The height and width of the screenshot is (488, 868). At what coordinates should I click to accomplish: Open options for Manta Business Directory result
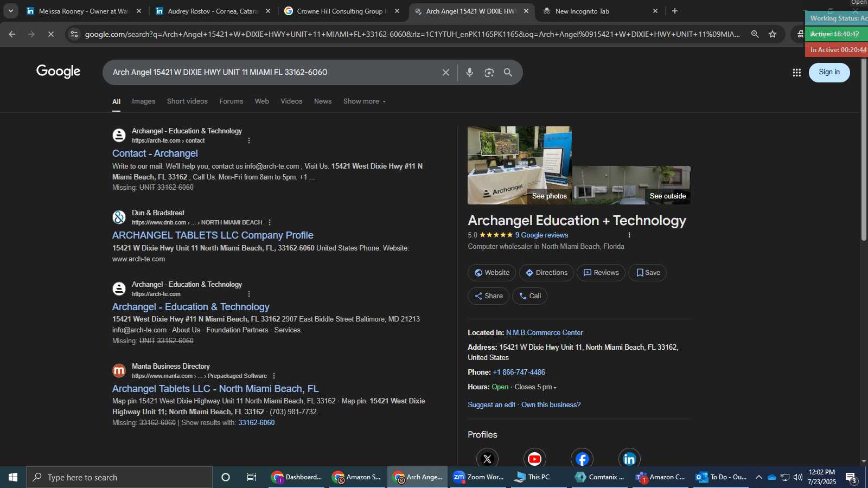tap(274, 376)
